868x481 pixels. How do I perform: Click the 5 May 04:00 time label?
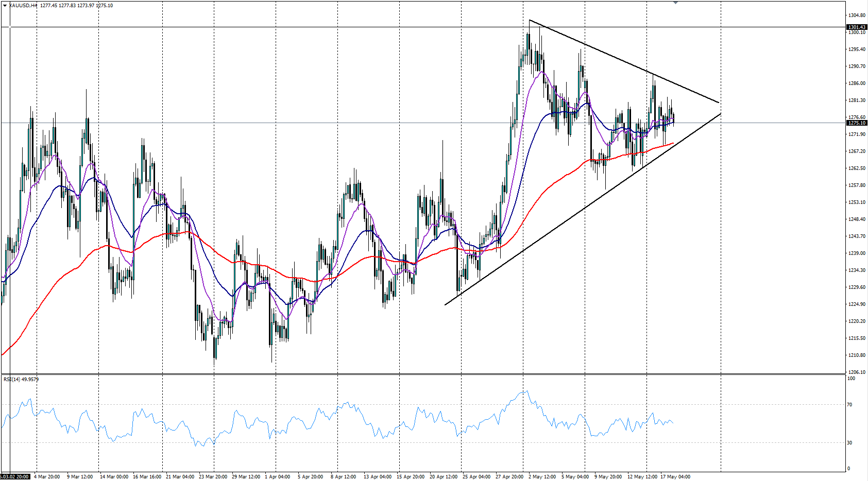(575, 477)
